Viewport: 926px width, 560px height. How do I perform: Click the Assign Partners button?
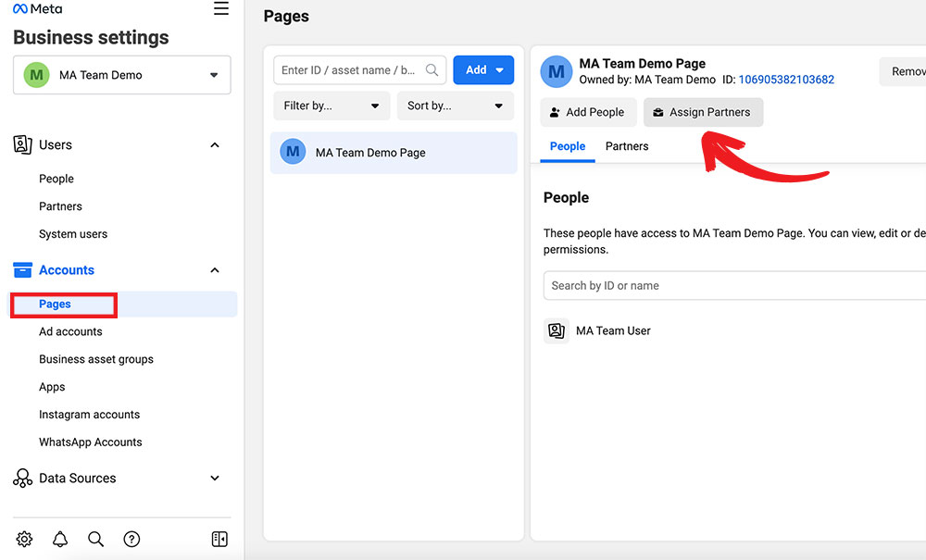pyautogui.click(x=703, y=112)
